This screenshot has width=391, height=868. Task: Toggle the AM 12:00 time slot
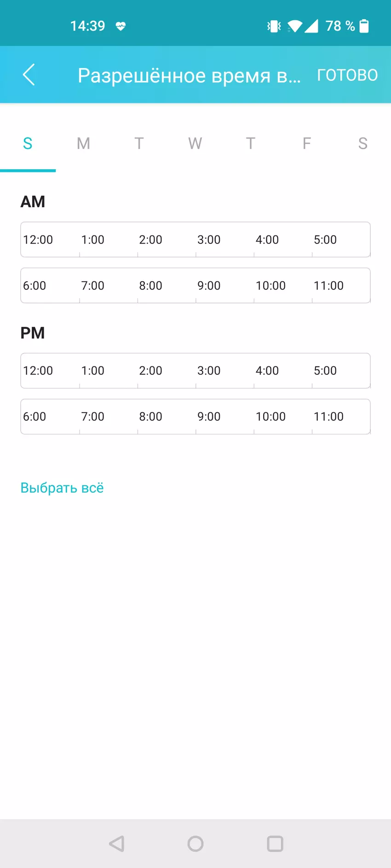50,239
